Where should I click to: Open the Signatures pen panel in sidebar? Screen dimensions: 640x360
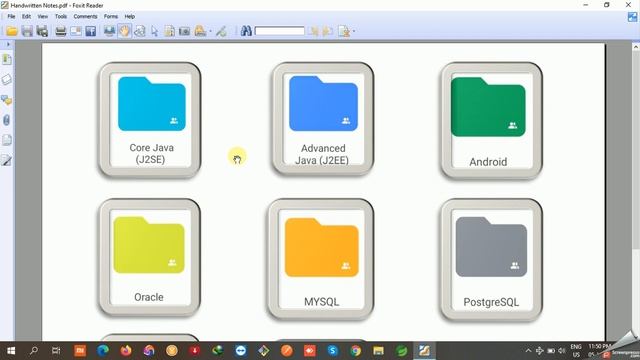pos(7,160)
